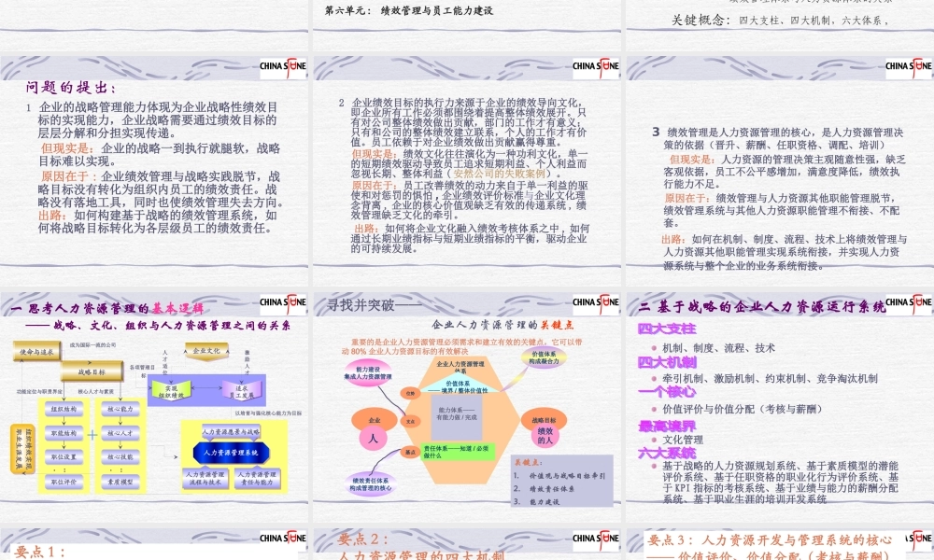Click the 组织结构 box
The height and width of the screenshot is (560, 934).
pos(64,410)
